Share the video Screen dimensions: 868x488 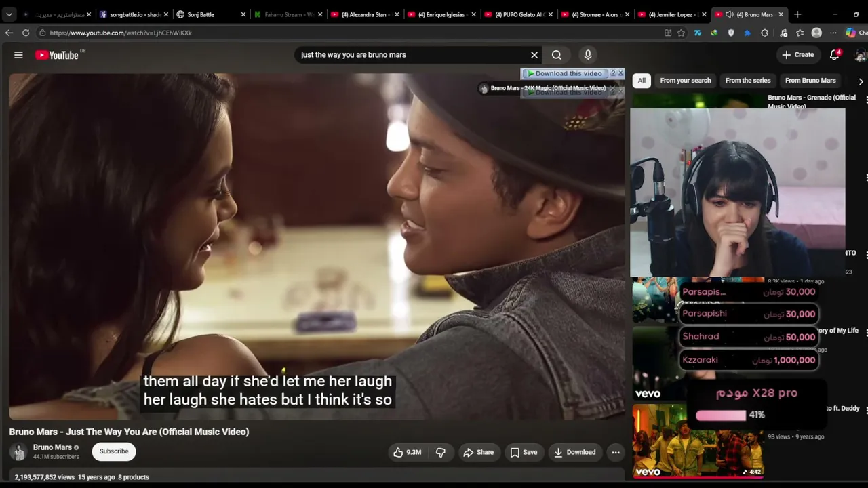click(x=478, y=452)
